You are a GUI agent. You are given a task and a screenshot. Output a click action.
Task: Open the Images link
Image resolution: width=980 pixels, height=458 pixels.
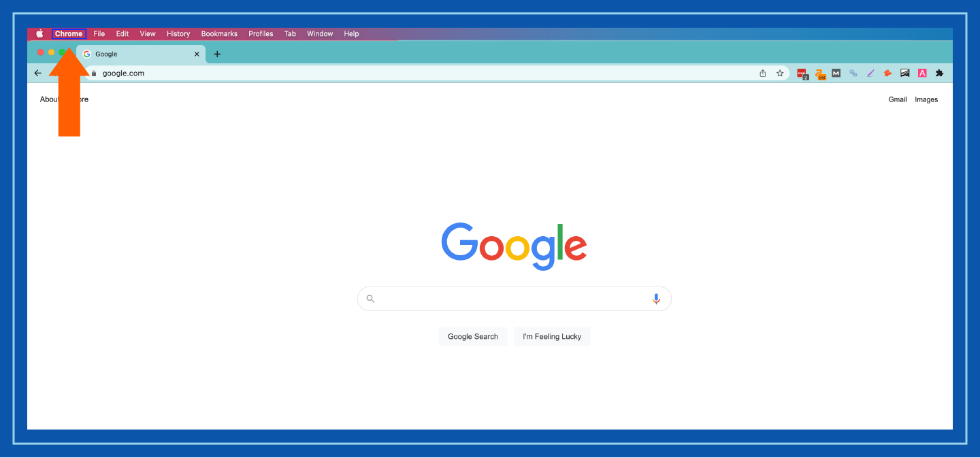[x=926, y=99]
